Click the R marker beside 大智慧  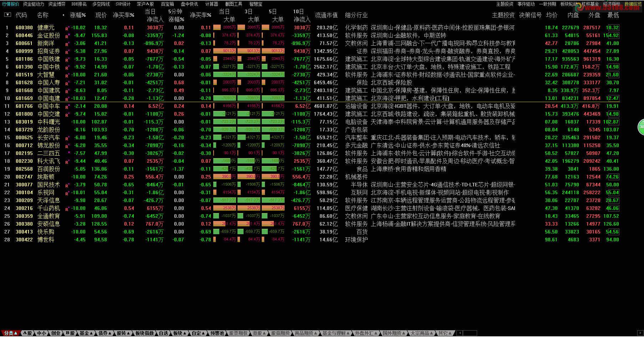click(67, 75)
